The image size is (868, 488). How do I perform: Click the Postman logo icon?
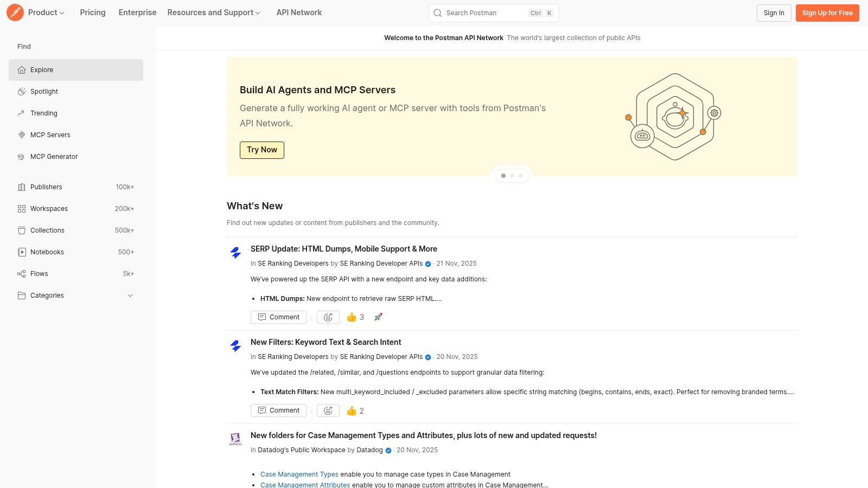[x=15, y=12]
